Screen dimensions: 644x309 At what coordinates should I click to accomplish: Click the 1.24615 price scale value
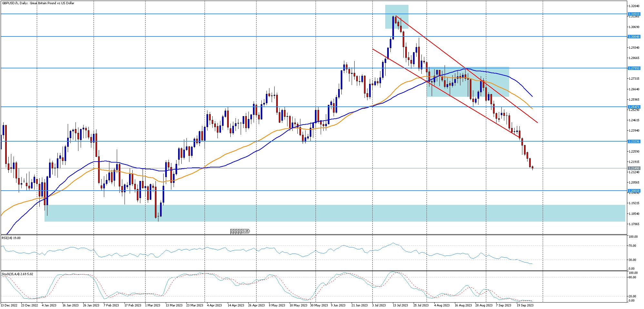click(x=634, y=120)
